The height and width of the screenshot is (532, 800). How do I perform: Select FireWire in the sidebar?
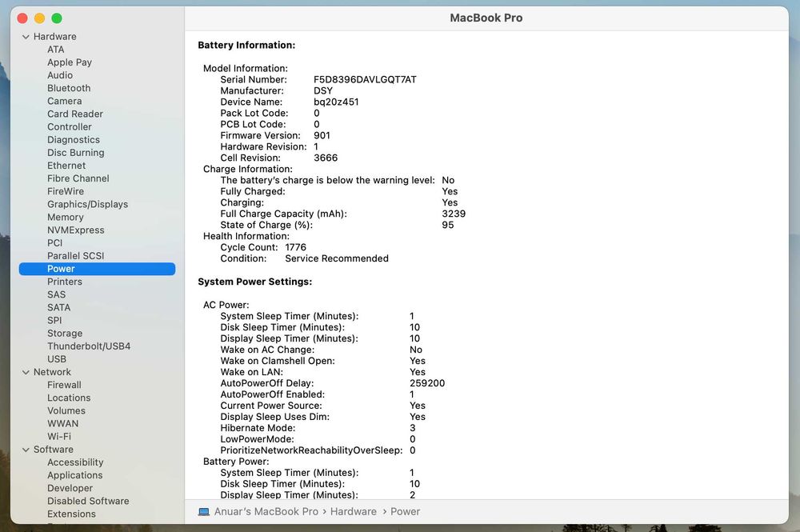pos(66,191)
